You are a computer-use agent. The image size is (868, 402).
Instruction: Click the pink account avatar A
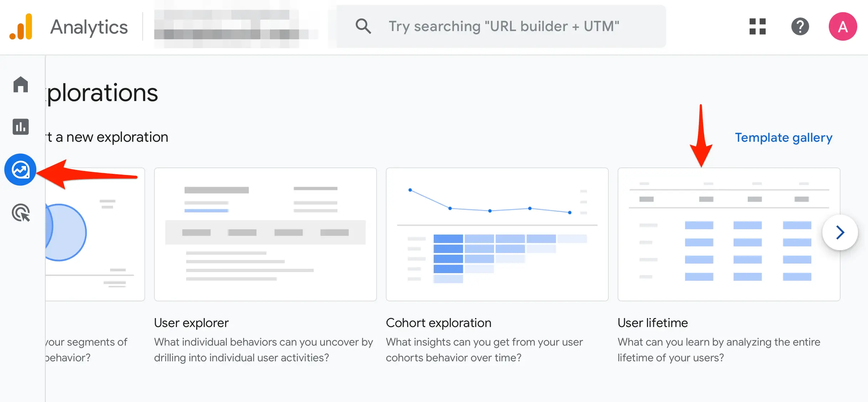pos(843,27)
